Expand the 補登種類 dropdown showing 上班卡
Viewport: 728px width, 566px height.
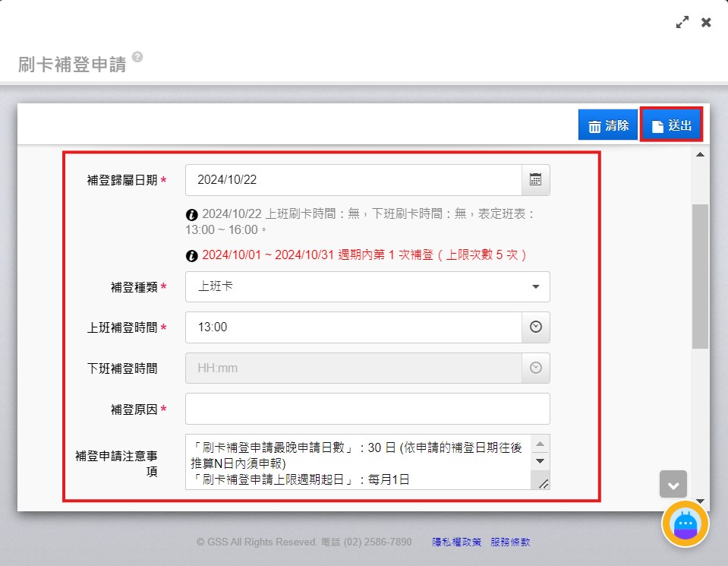(x=367, y=287)
